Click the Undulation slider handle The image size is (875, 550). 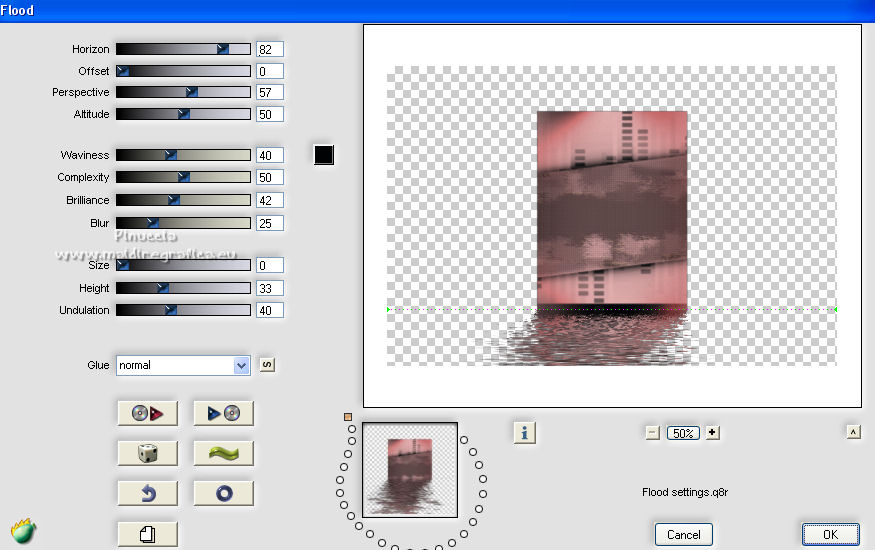click(x=171, y=310)
